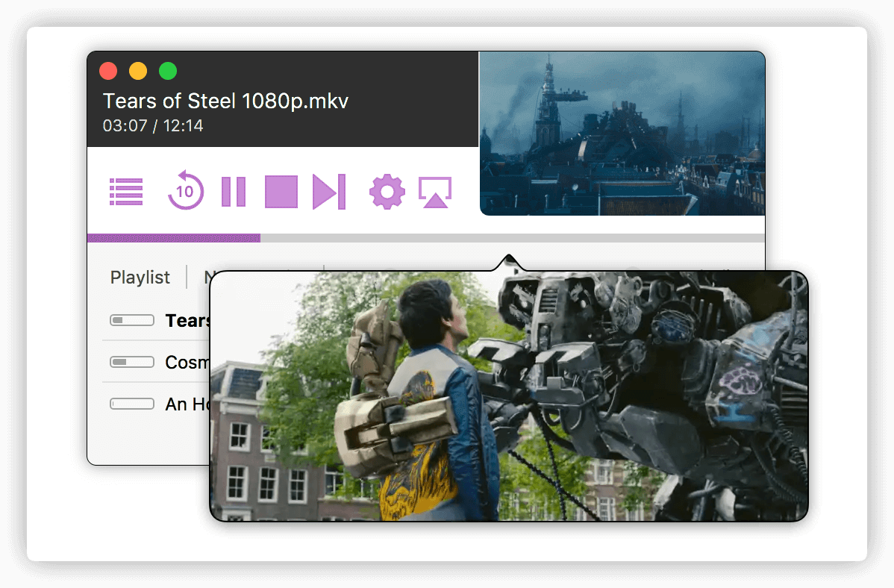The width and height of the screenshot is (894, 588).
Task: Toggle playback state of Tears of Steel
Action: point(132,320)
